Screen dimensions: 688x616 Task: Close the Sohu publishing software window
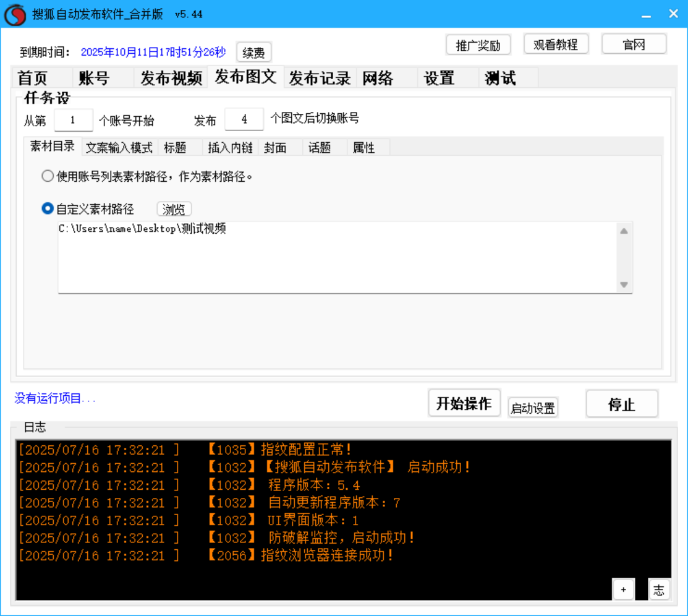coord(674,14)
